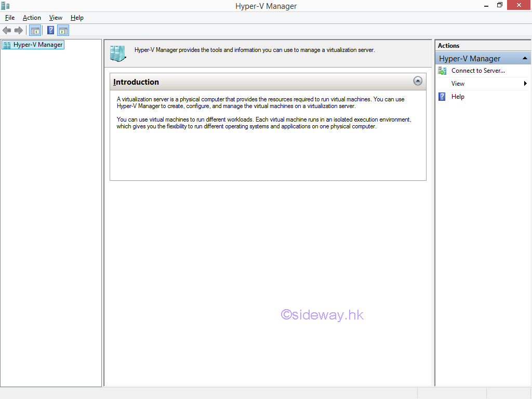Click the Introduction section heading

136,82
